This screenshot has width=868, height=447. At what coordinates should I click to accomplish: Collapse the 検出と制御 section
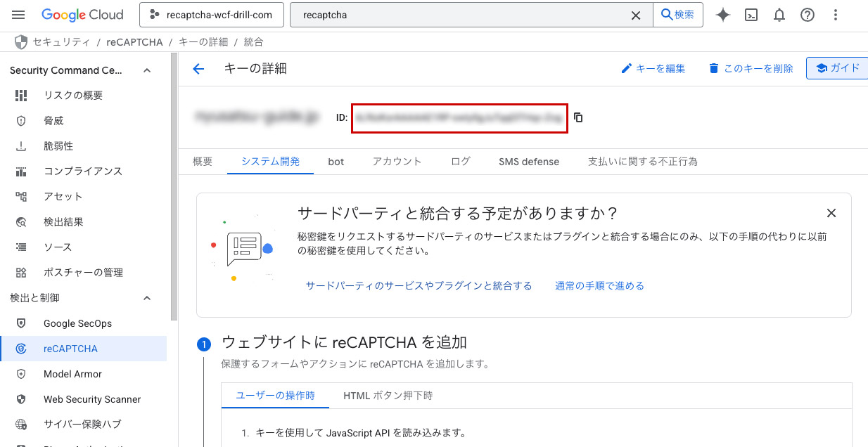(x=147, y=298)
